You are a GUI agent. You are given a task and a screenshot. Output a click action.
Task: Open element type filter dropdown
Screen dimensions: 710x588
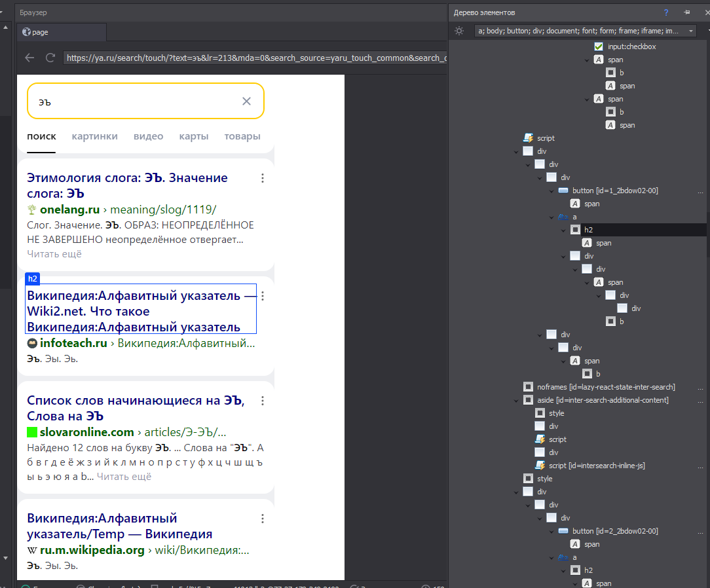[691, 31]
